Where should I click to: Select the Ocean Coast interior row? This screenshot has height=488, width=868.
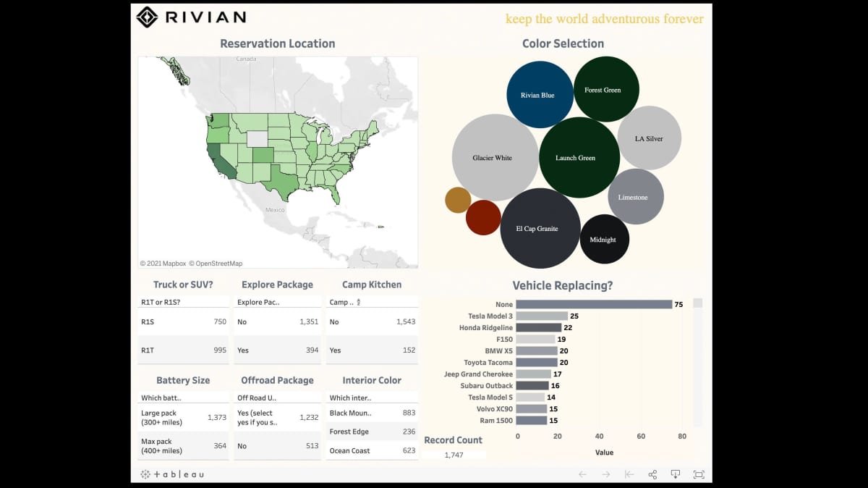372,450
